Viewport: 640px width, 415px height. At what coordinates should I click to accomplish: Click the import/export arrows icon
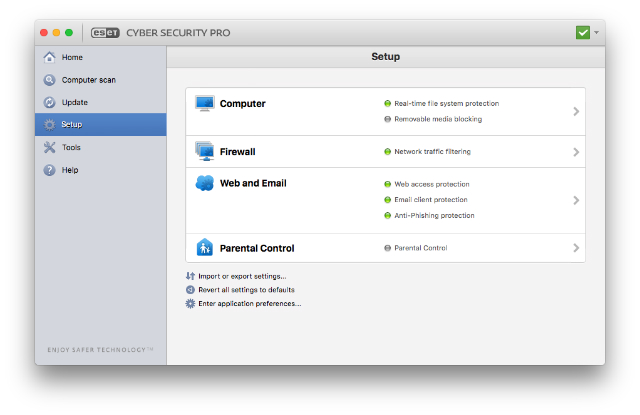pyautogui.click(x=190, y=276)
